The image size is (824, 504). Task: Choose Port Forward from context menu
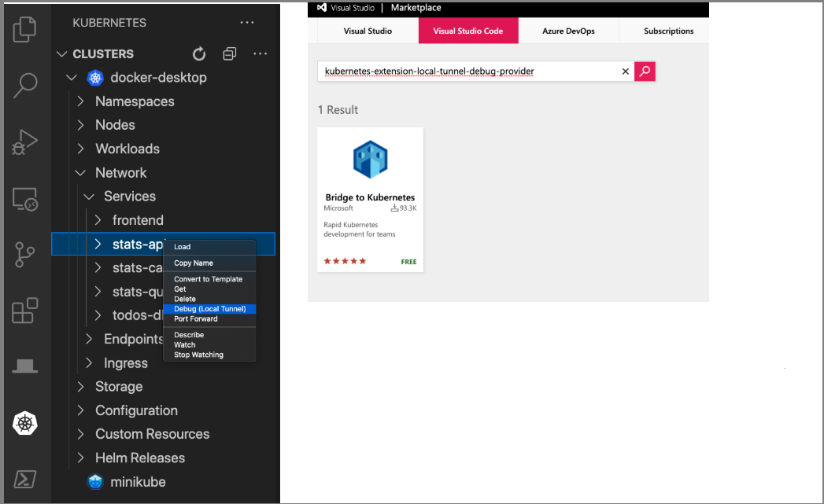point(195,319)
